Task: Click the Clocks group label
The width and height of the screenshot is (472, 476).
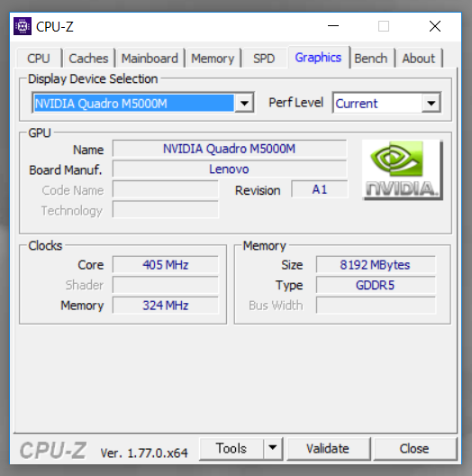Action: coord(45,245)
